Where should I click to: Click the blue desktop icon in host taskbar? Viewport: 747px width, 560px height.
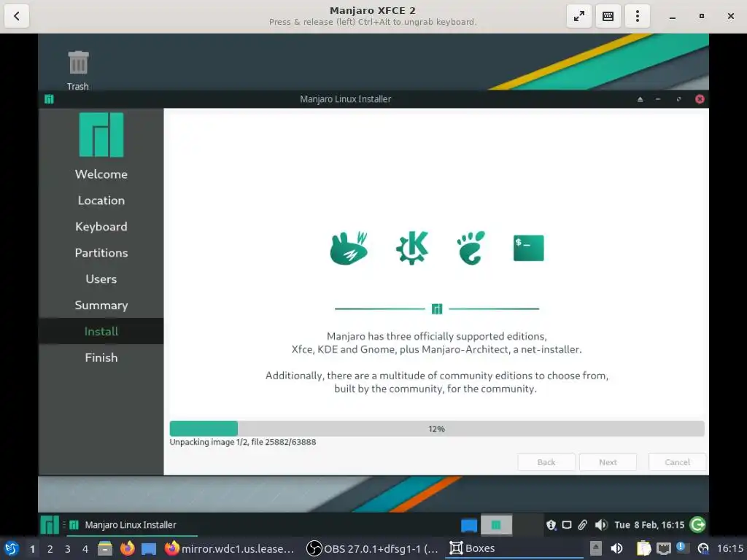pos(149,548)
